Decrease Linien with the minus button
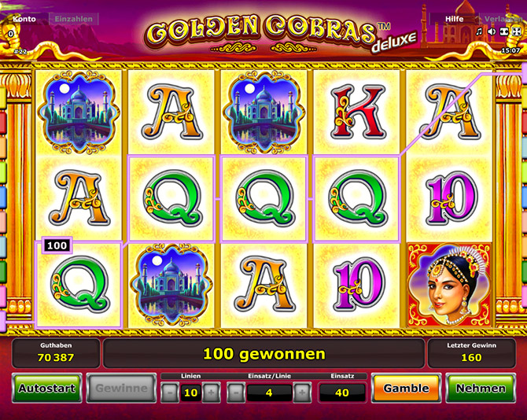The width and height of the screenshot is (527, 420). click(x=169, y=392)
